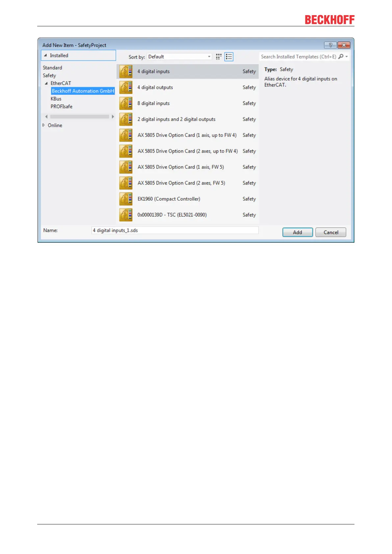Select the PROFIsafe tree node
The image size is (392, 554).
click(62, 107)
